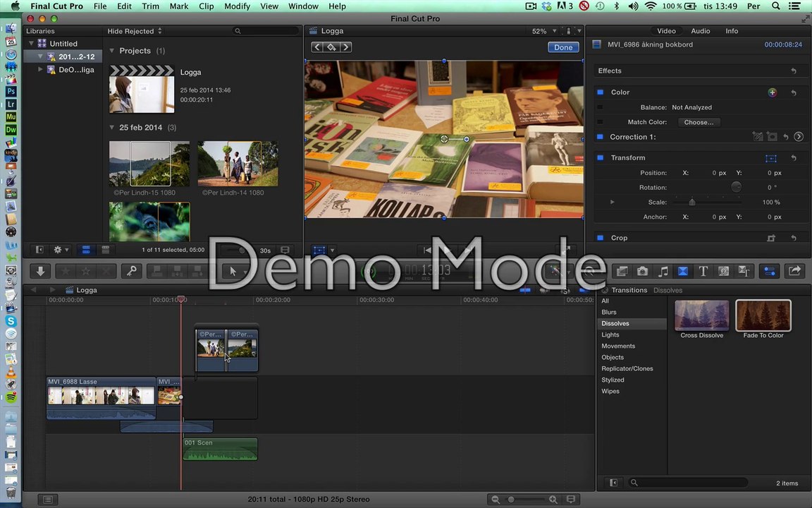The width and height of the screenshot is (812, 508).
Task: Open the Inspector panel icon
Action: pyautogui.click(x=769, y=271)
